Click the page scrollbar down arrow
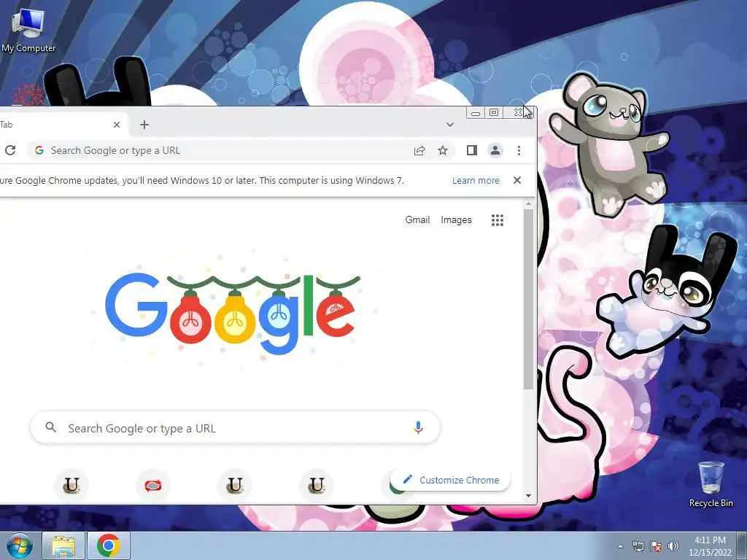Screen dimensions: 747x560 point(528,496)
